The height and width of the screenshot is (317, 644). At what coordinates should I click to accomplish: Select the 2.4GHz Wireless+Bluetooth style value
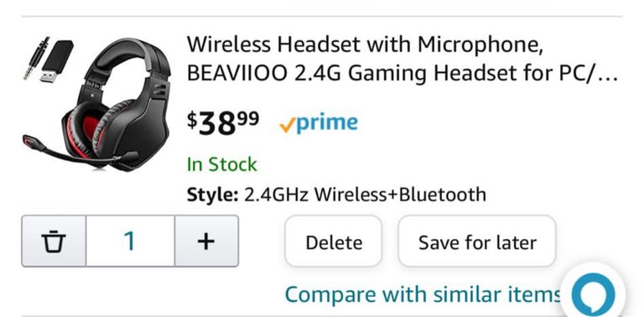pyautogui.click(x=365, y=195)
